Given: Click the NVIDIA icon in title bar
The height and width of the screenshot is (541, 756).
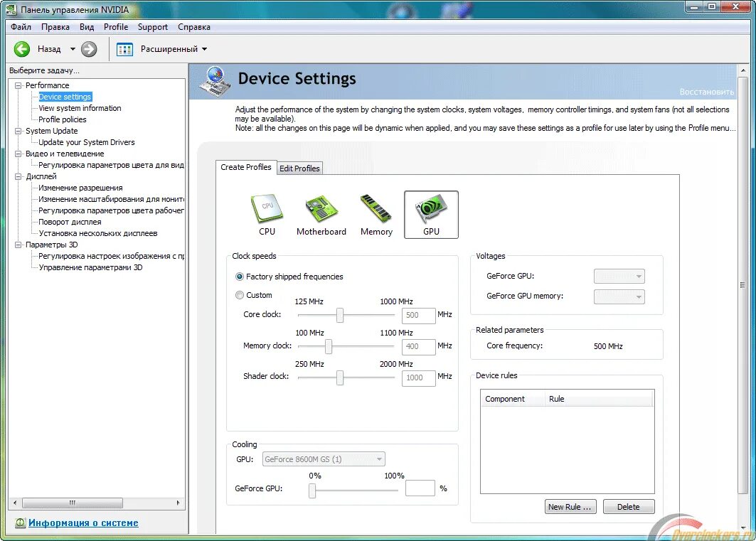Looking at the screenshot, I should (11, 9).
